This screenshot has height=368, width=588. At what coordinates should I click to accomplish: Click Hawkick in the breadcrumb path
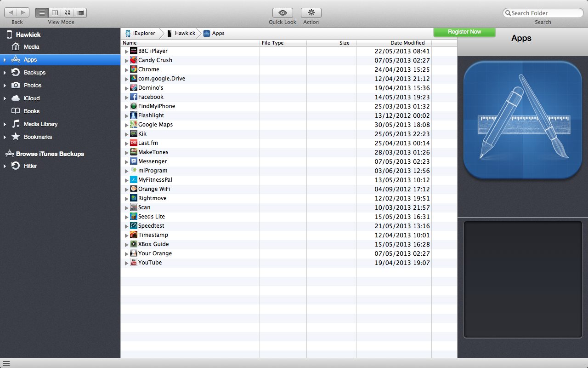pyautogui.click(x=181, y=33)
